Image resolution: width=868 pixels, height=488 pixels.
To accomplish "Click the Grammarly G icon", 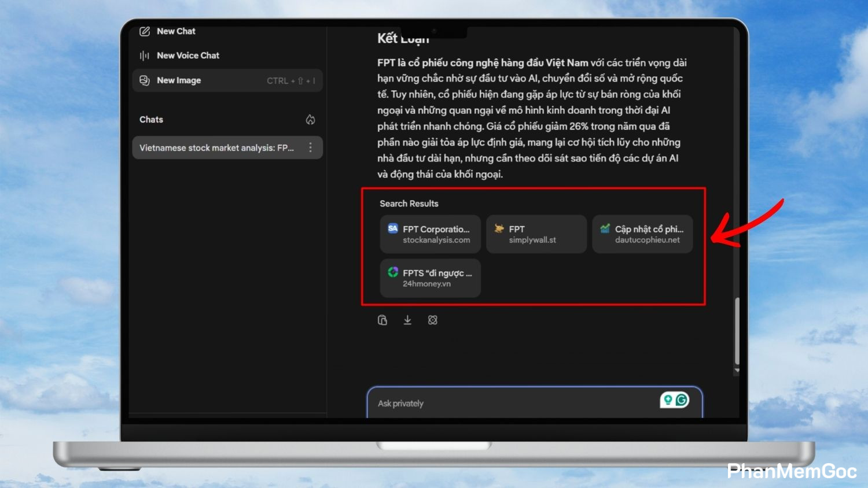I will pyautogui.click(x=682, y=400).
